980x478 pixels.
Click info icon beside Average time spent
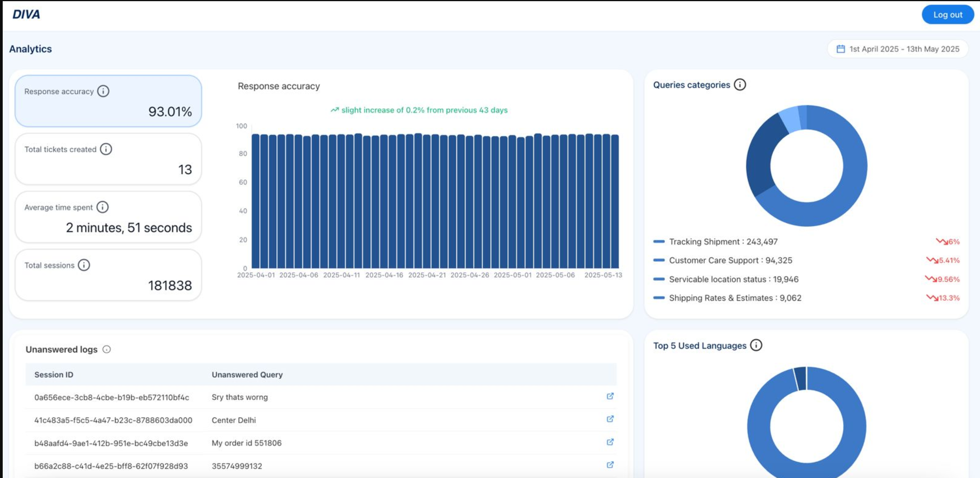pyautogui.click(x=102, y=207)
